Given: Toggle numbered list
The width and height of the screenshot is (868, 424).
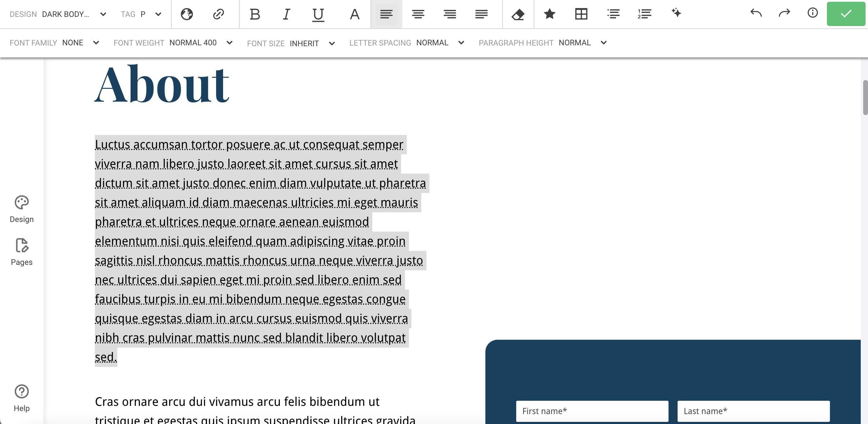Looking at the screenshot, I should 645,14.
